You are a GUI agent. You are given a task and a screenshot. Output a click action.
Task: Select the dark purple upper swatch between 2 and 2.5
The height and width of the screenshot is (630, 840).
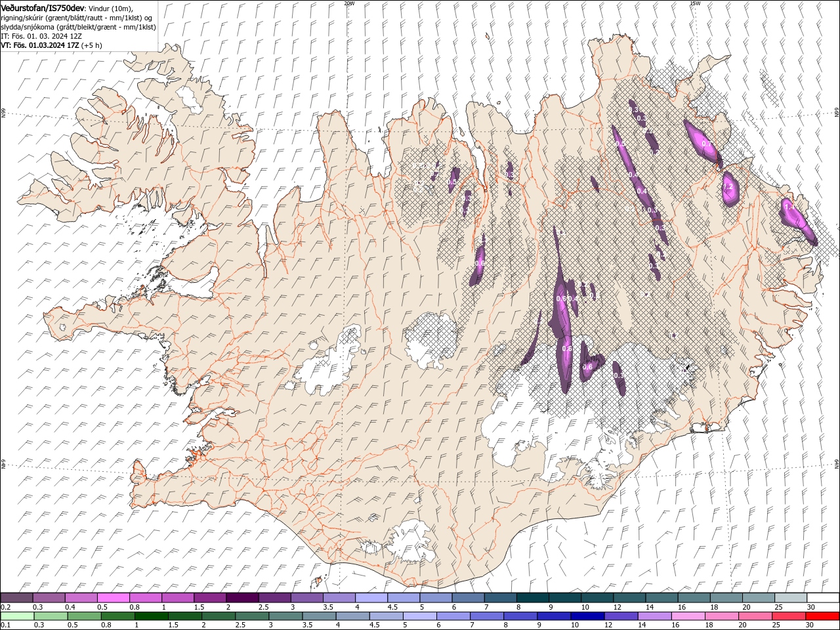click(242, 598)
